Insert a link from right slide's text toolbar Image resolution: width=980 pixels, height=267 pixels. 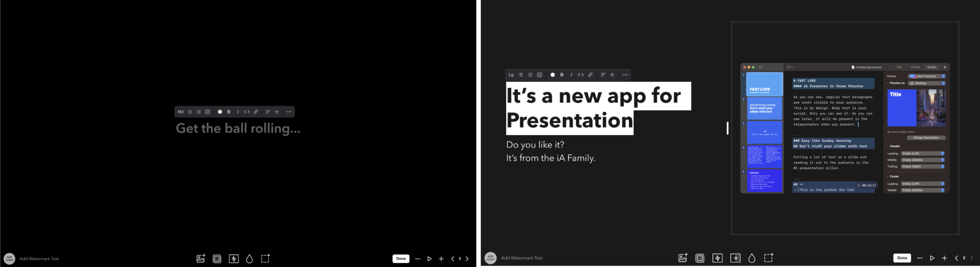(x=590, y=75)
